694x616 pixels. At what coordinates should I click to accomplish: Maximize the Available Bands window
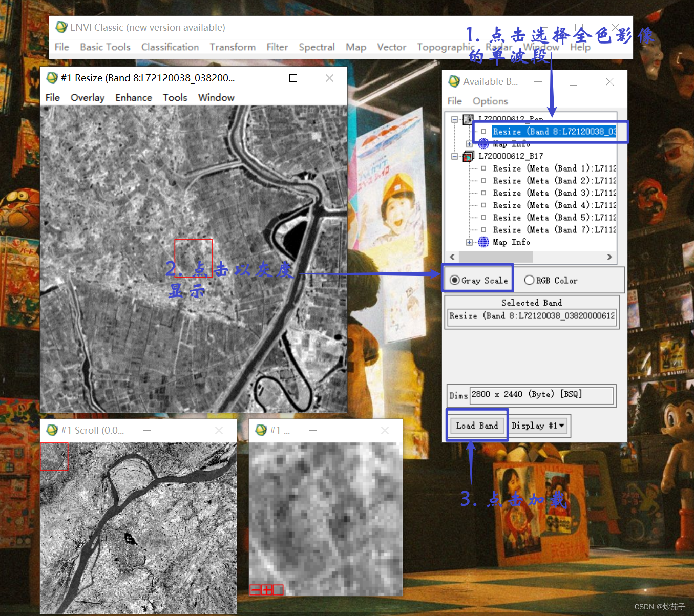(574, 81)
